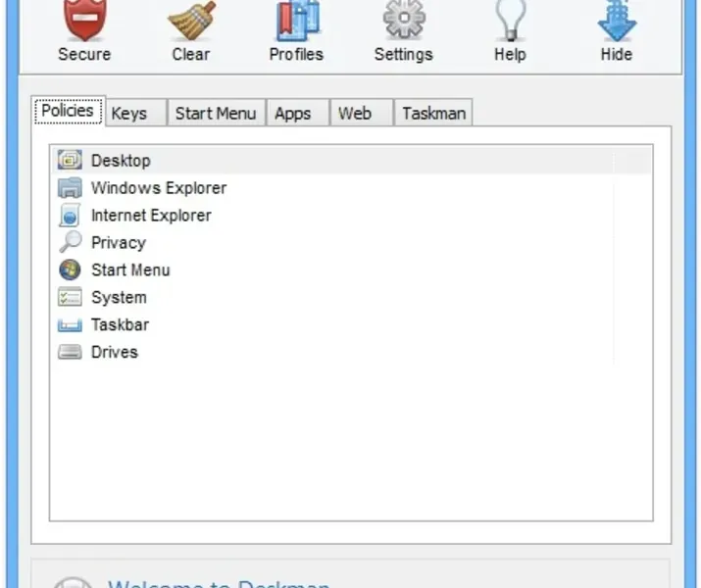The image size is (701, 588).
Task: Select the Windows Explorer folder icon
Action: click(x=70, y=187)
